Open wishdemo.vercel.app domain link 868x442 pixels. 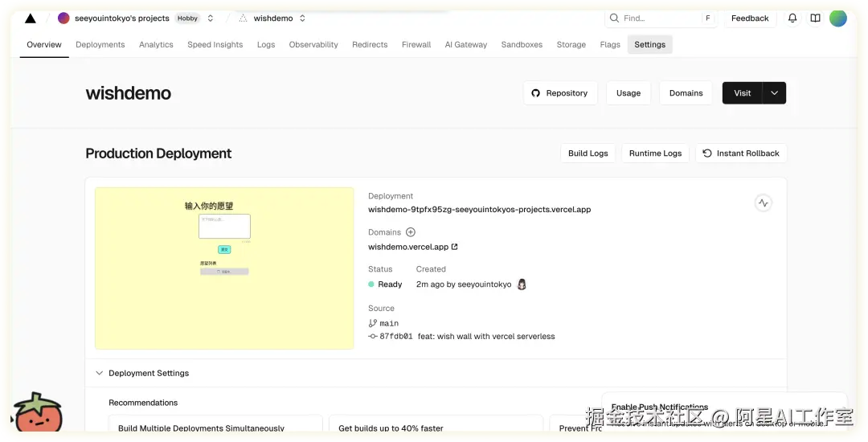tap(408, 247)
